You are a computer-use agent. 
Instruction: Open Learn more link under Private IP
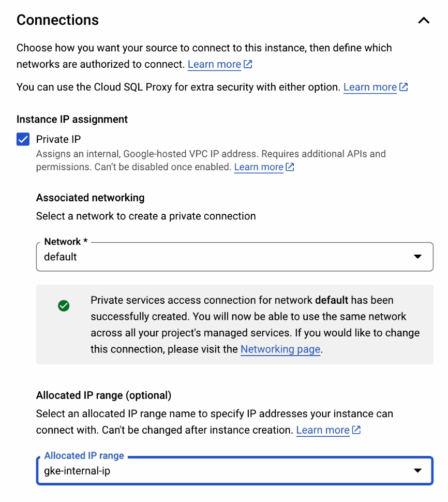[x=259, y=167]
